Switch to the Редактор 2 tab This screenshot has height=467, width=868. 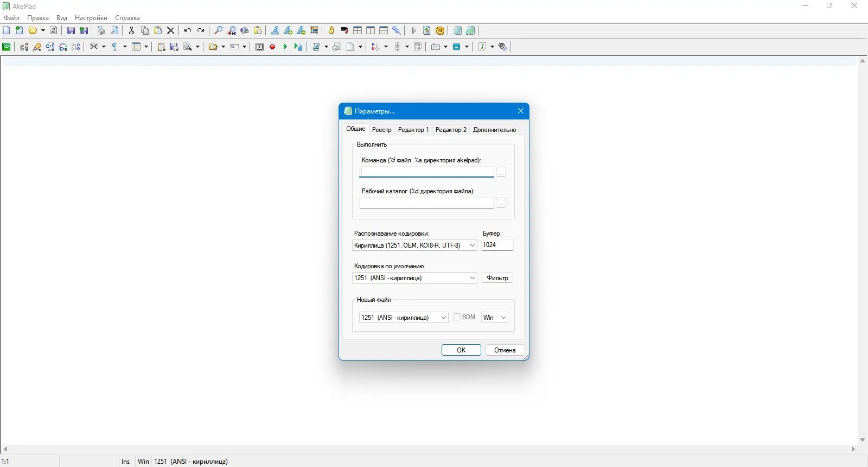(x=451, y=130)
